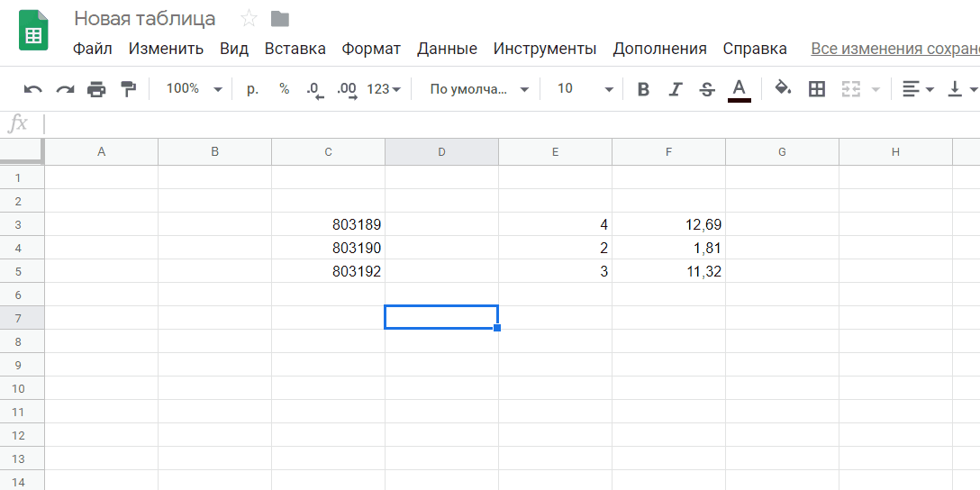Select row 12 header

22,435
